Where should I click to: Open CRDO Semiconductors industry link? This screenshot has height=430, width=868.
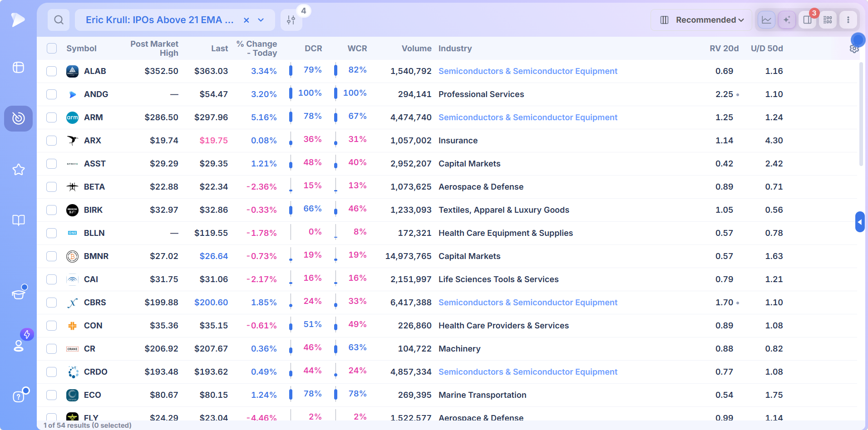point(528,372)
